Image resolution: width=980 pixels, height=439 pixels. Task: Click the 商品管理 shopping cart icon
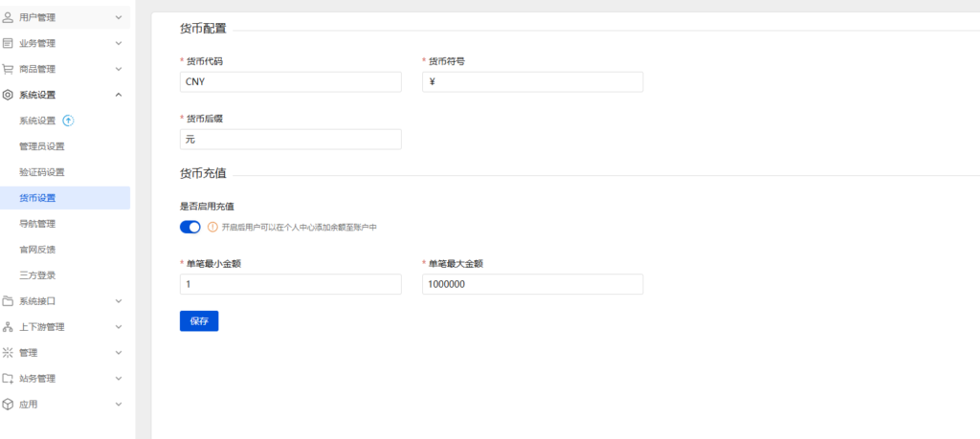8,69
